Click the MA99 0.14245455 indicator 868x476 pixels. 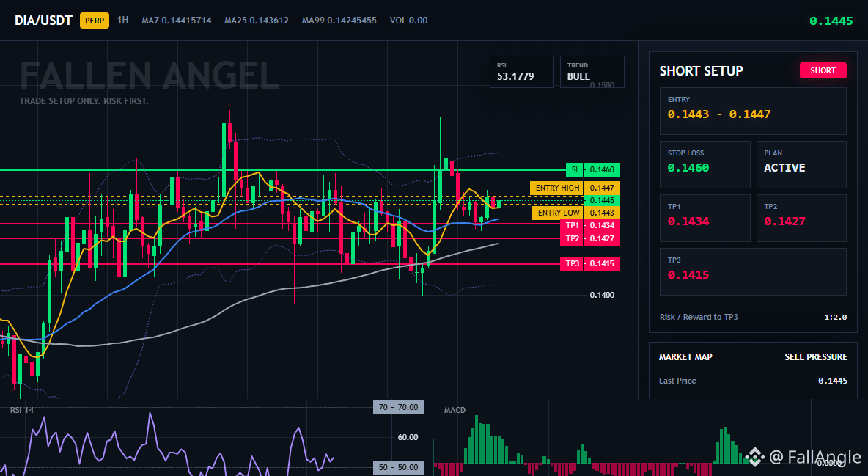pyautogui.click(x=339, y=21)
